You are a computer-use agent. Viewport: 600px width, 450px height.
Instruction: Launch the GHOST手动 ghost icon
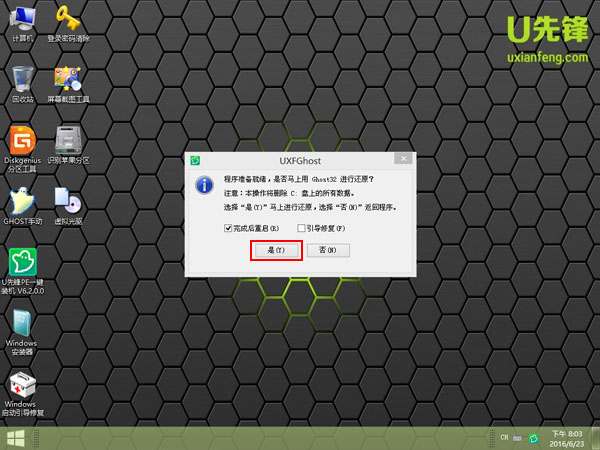(x=23, y=206)
